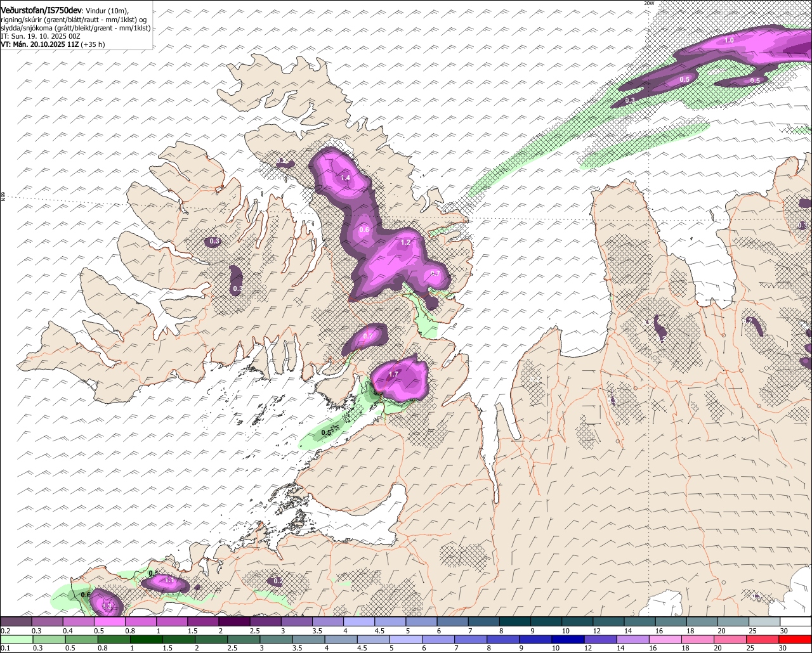This screenshot has height=653, width=812.
Task: Click the "20W" longitude label
Action: tap(648, 3)
